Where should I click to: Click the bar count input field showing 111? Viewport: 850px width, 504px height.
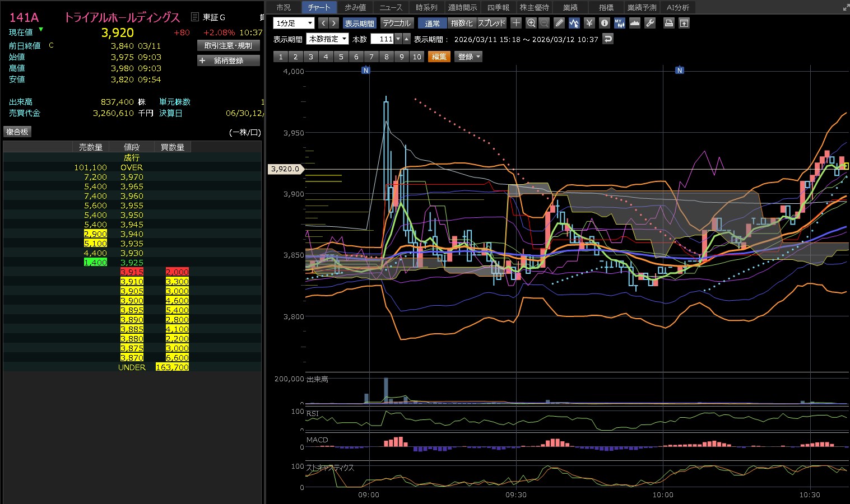click(383, 39)
